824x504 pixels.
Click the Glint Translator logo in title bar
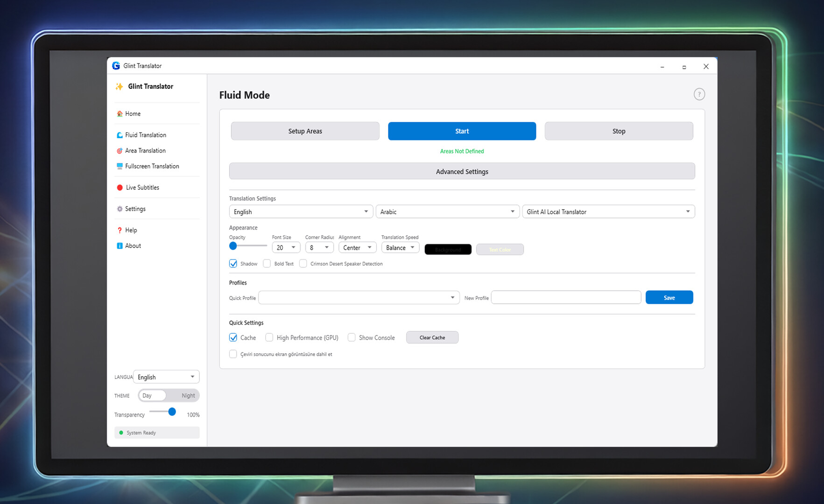116,66
